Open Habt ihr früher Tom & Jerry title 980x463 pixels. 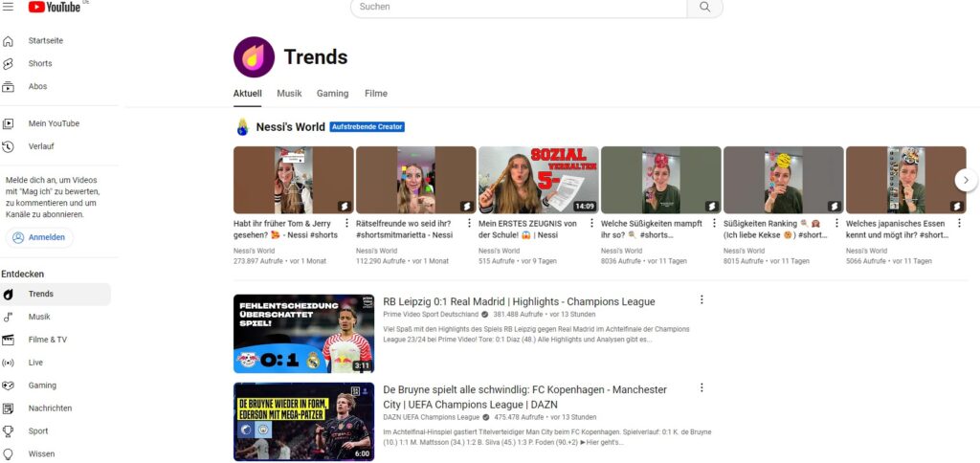coord(285,230)
